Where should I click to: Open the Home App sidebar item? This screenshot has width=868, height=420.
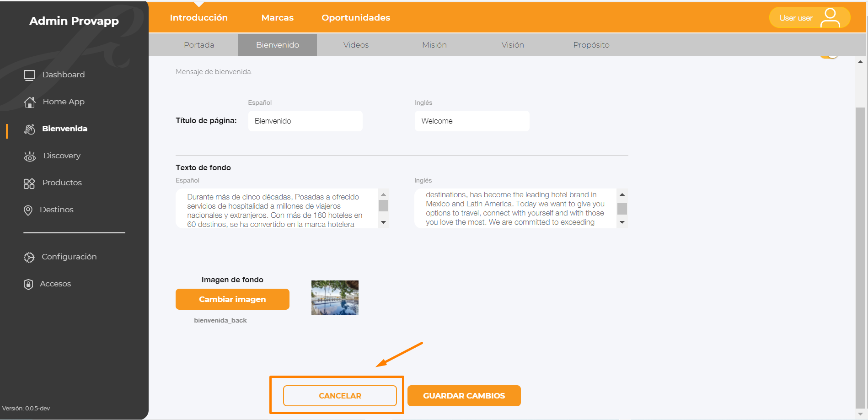tap(64, 102)
